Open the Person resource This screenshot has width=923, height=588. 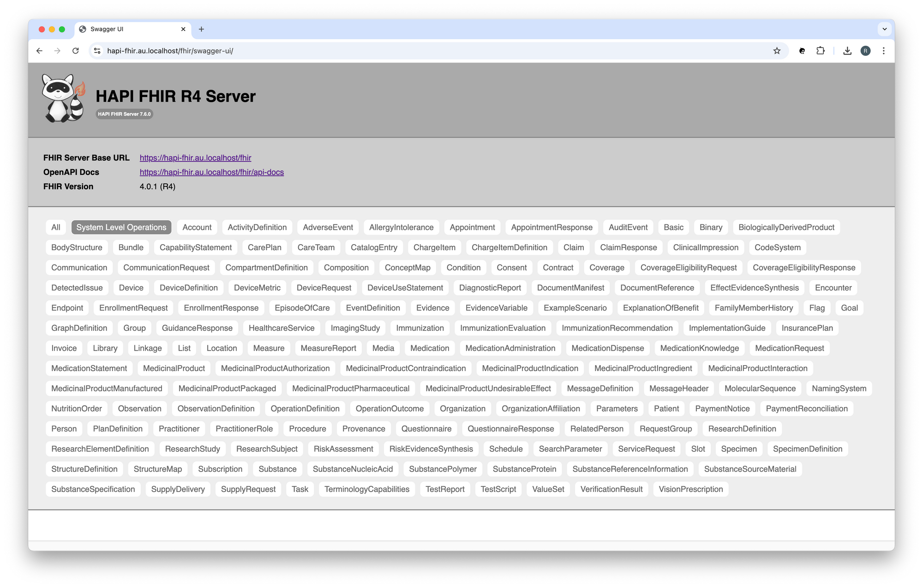click(x=64, y=429)
